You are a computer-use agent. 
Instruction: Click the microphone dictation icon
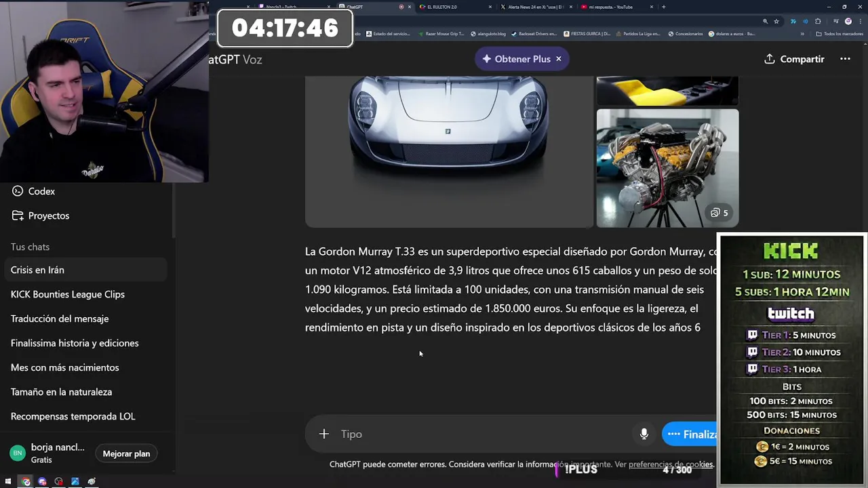(x=644, y=434)
